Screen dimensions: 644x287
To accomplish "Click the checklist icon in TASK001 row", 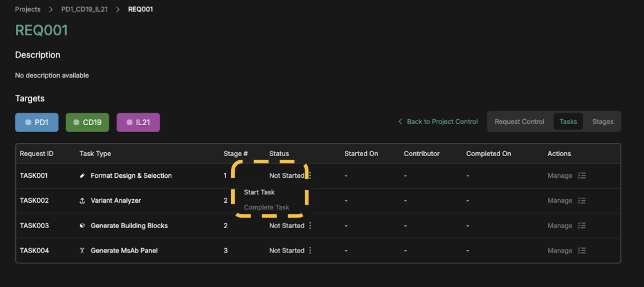I will (x=582, y=176).
